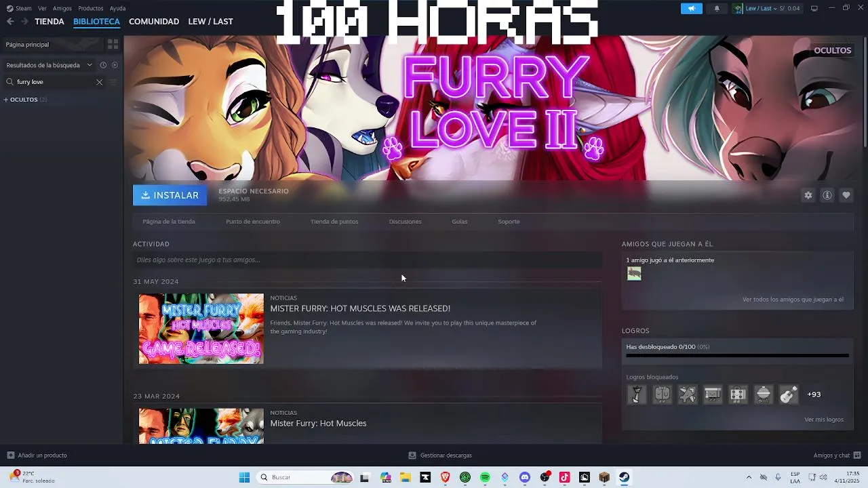Go back with the left arrow
Viewport: 868px width, 488px height.
tap(10, 22)
